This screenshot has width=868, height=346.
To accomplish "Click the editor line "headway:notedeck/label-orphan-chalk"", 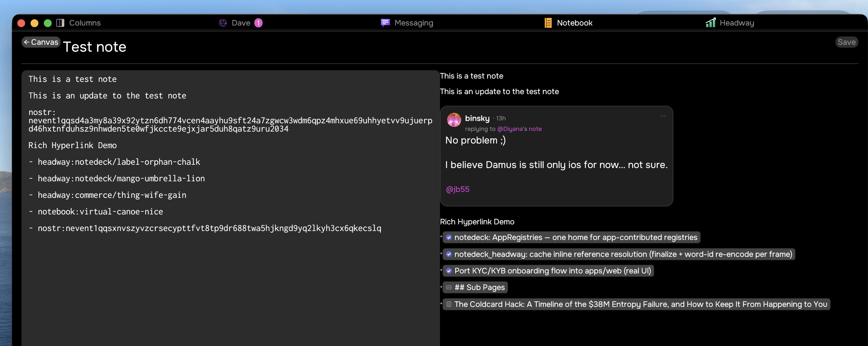I will (119, 162).
